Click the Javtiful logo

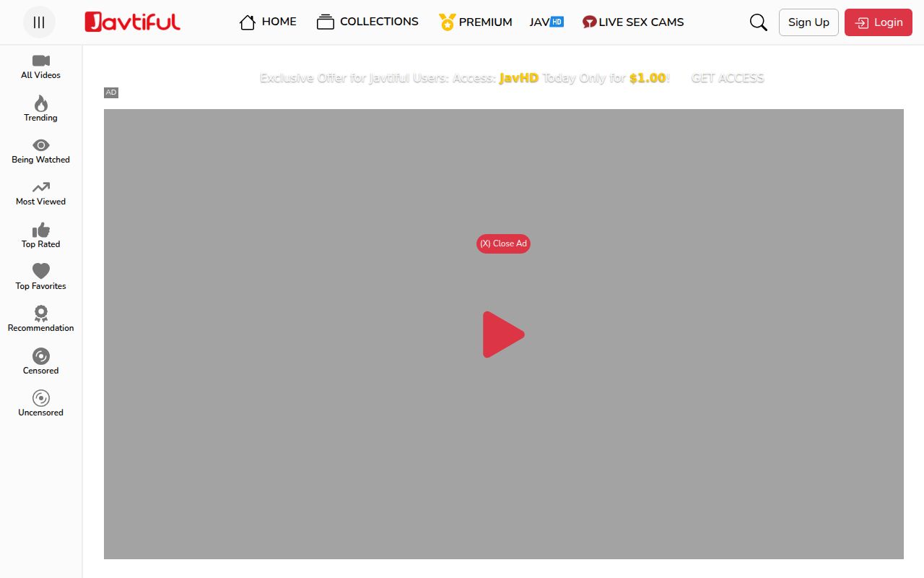pyautogui.click(x=132, y=22)
